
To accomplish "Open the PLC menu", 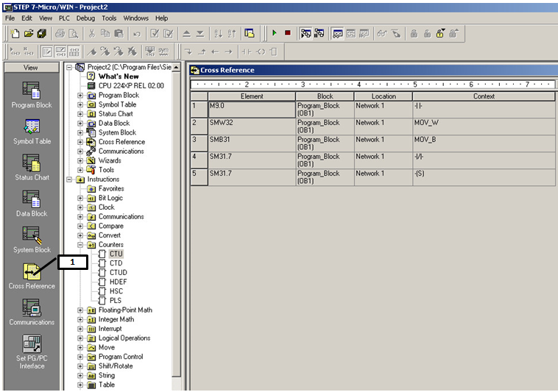I will tap(64, 18).
